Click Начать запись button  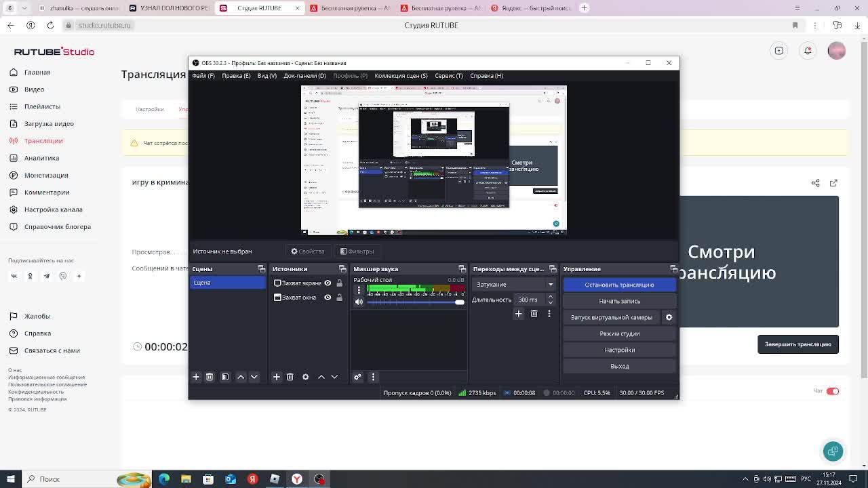click(619, 301)
